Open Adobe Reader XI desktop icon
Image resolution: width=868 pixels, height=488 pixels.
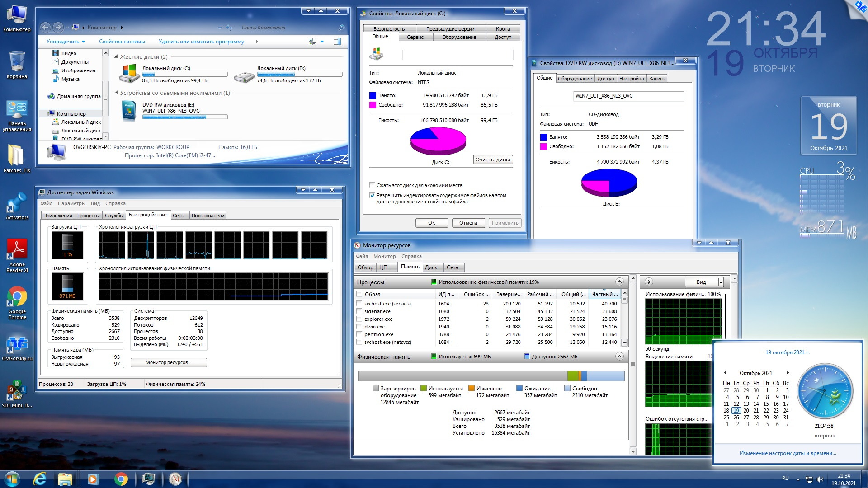click(17, 249)
